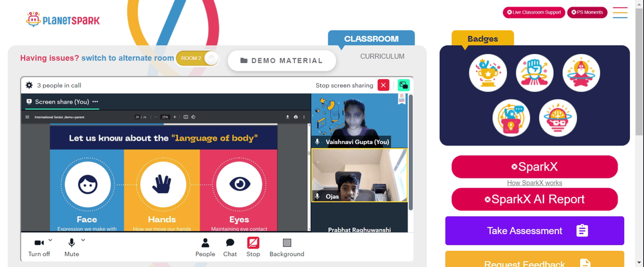The height and width of the screenshot is (267, 644).
Task: Zoom out with PDF minus button
Action: tap(156, 117)
